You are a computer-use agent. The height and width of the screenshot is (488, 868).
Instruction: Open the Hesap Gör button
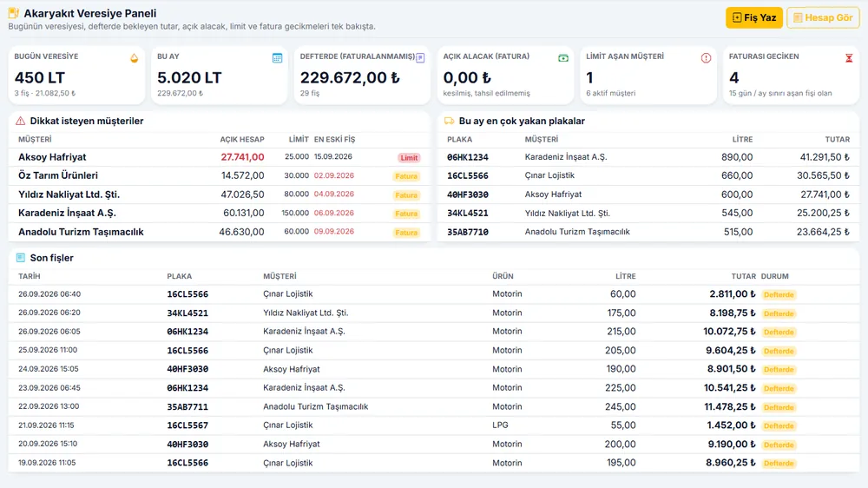pyautogui.click(x=823, y=17)
